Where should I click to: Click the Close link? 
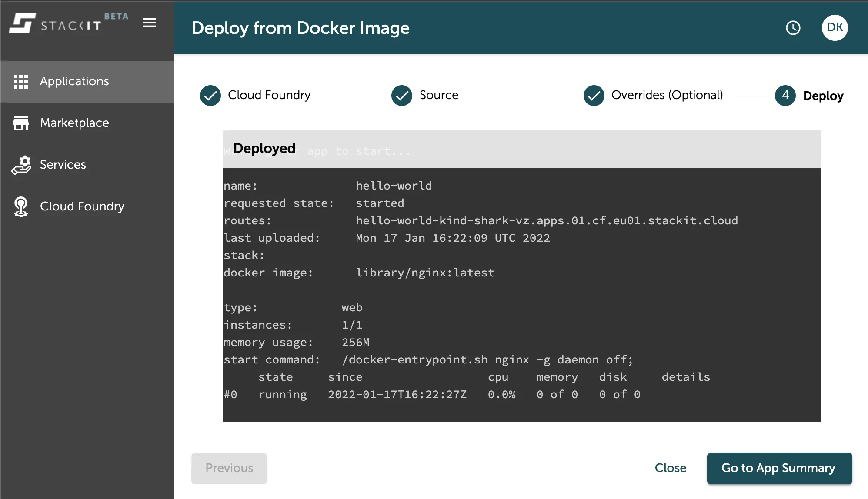click(670, 468)
